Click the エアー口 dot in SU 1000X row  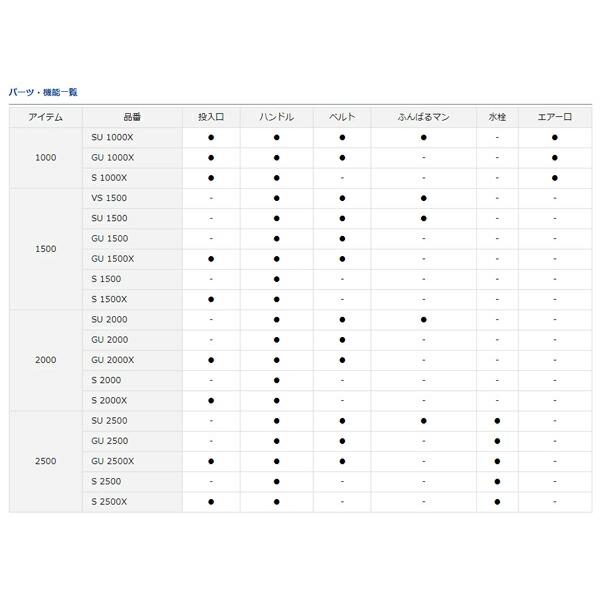tap(554, 137)
